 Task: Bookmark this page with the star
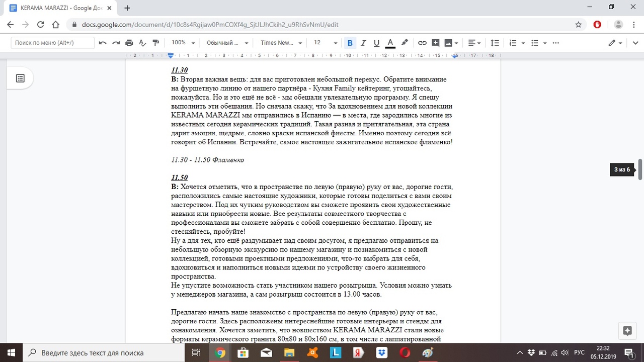tap(579, 25)
